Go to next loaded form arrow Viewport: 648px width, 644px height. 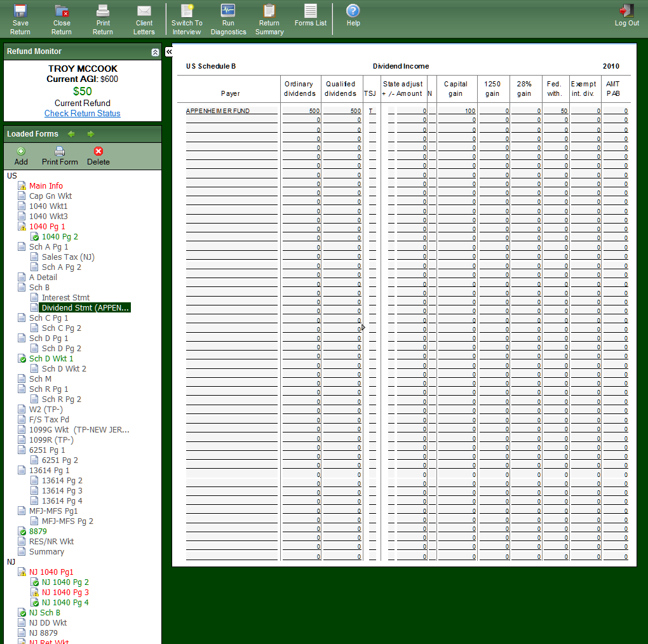click(x=91, y=134)
